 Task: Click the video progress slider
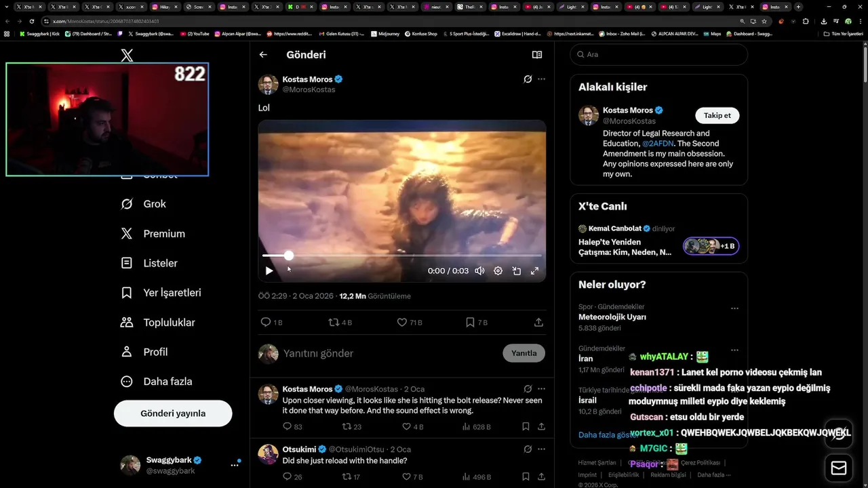pos(402,256)
